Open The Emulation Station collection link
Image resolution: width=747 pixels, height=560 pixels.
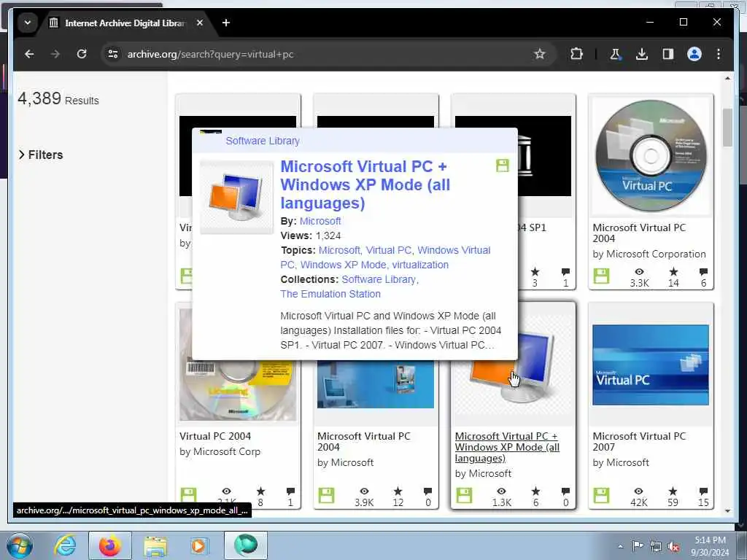[330, 294]
